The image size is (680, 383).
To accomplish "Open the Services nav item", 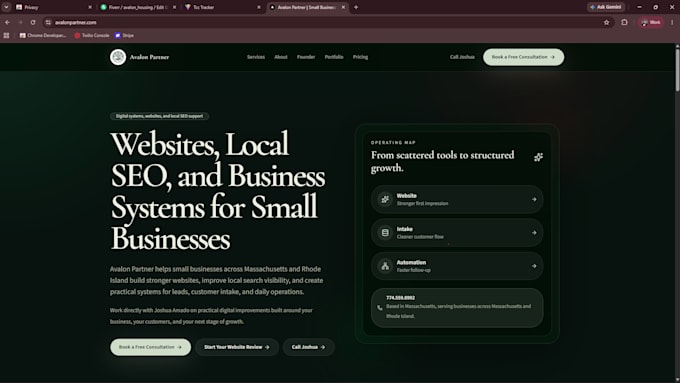I will pyautogui.click(x=256, y=57).
